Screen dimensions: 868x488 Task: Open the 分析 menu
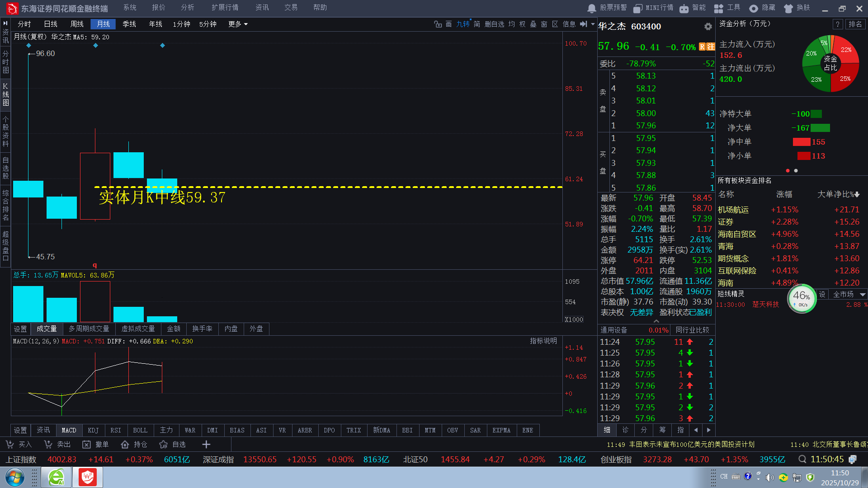[x=187, y=8]
